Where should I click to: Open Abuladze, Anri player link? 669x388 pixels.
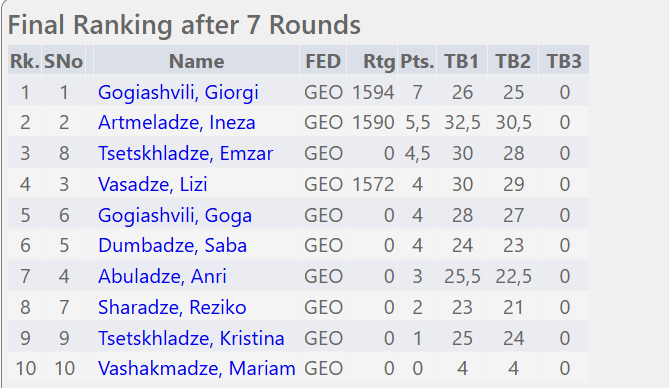coord(162,276)
